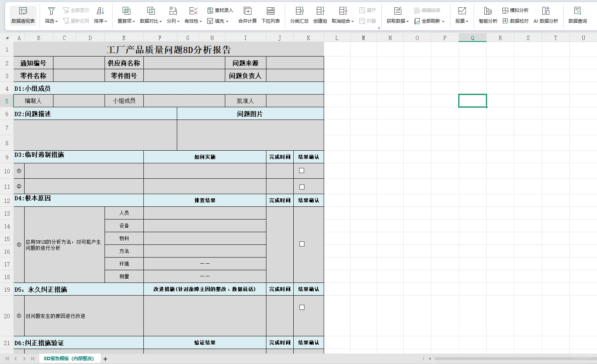Click the 排序 sort icon
597x364 pixels.
[x=100, y=11]
